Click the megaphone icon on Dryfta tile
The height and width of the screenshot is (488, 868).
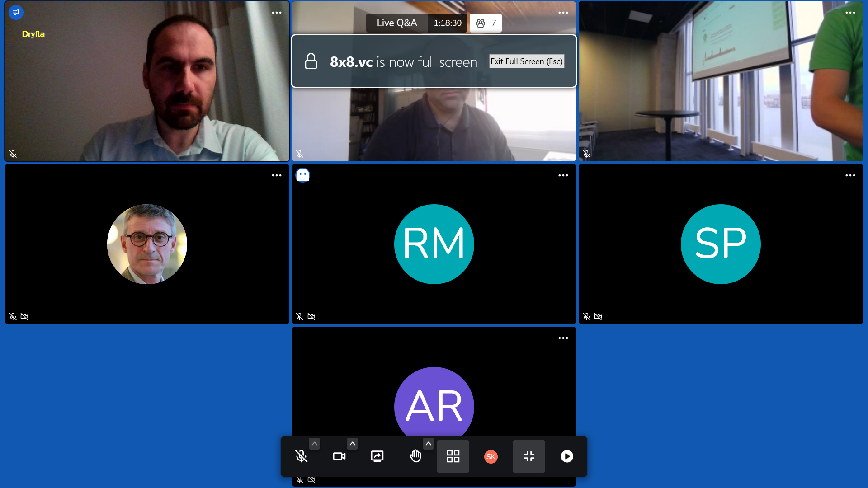16,12
